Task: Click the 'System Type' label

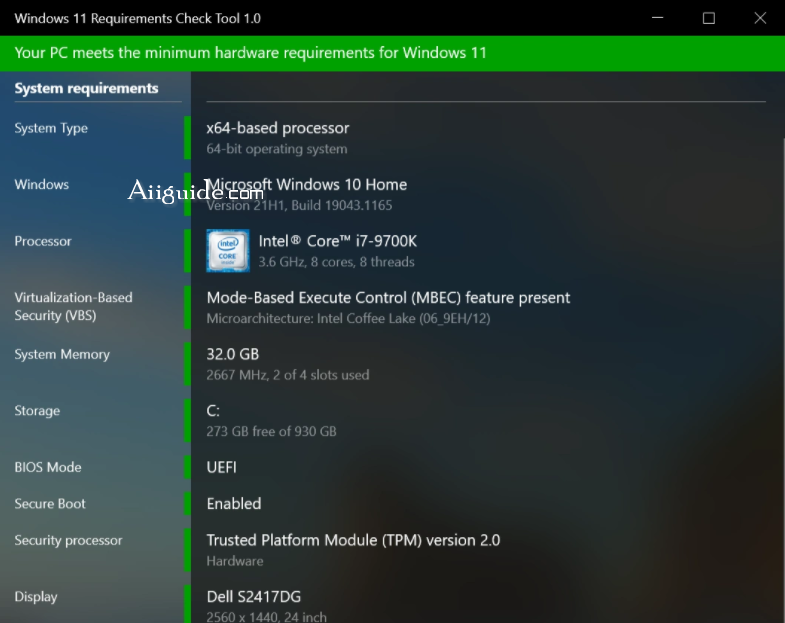Action: [x=51, y=128]
